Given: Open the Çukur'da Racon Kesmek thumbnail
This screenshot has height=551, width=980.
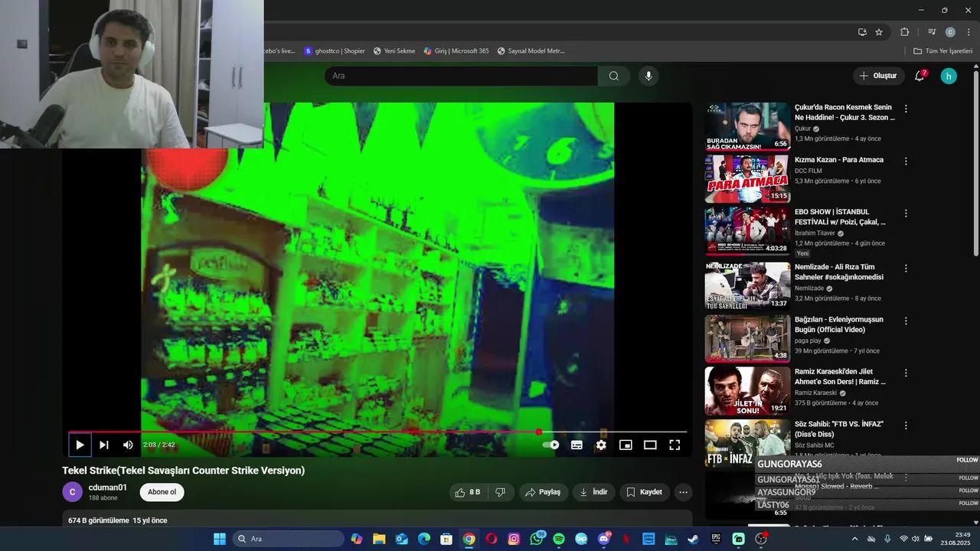Looking at the screenshot, I should coord(747,126).
